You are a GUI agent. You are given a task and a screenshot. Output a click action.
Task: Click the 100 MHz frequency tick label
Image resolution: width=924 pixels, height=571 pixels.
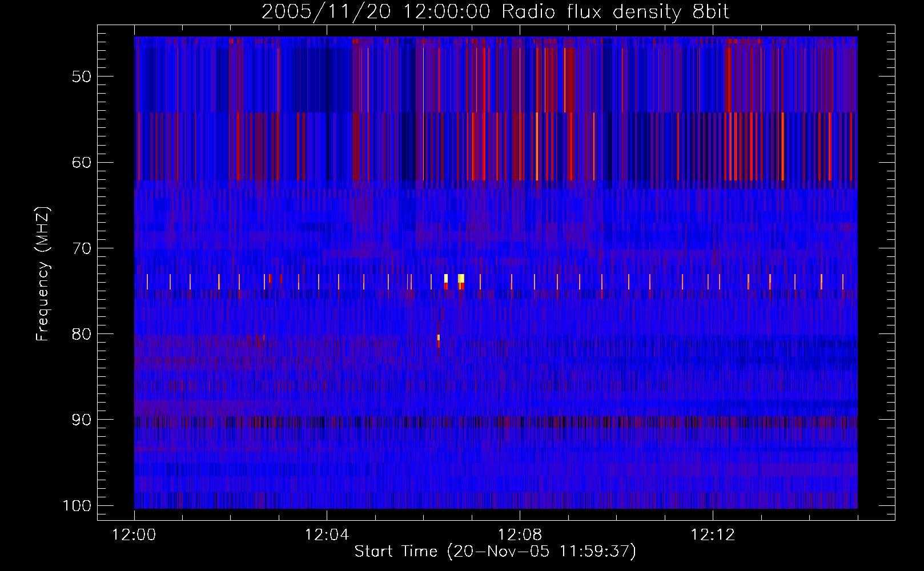(77, 506)
